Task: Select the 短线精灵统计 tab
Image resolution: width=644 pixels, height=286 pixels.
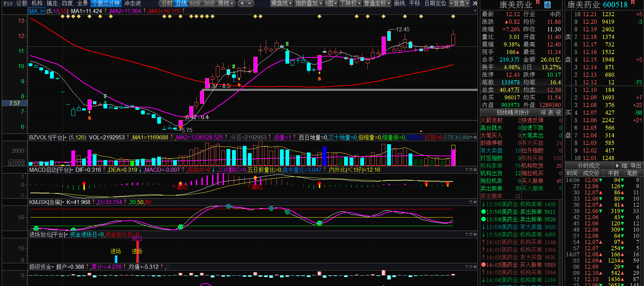Action: 513,113
